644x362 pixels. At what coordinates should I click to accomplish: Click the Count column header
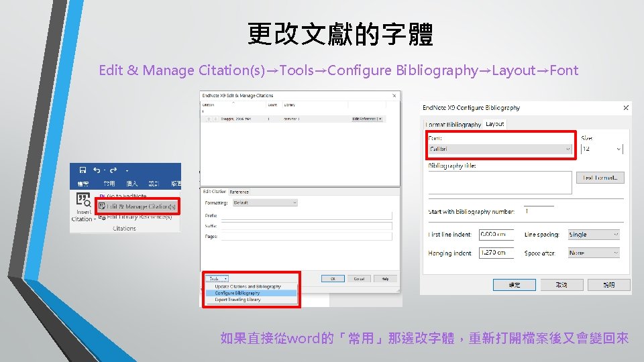272,105
